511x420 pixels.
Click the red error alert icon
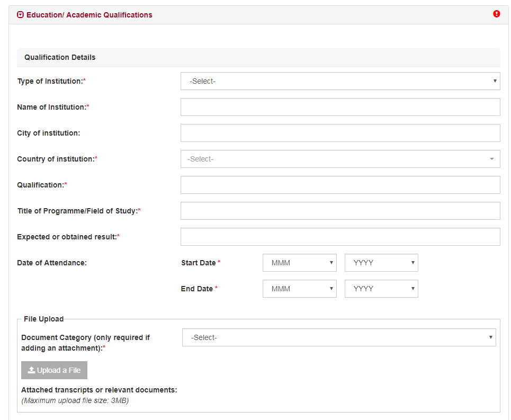coord(496,14)
